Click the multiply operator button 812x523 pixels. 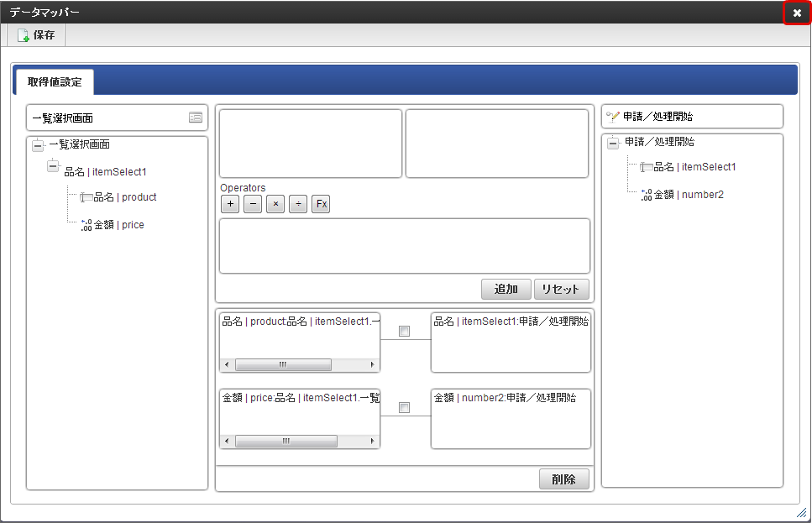tap(275, 204)
